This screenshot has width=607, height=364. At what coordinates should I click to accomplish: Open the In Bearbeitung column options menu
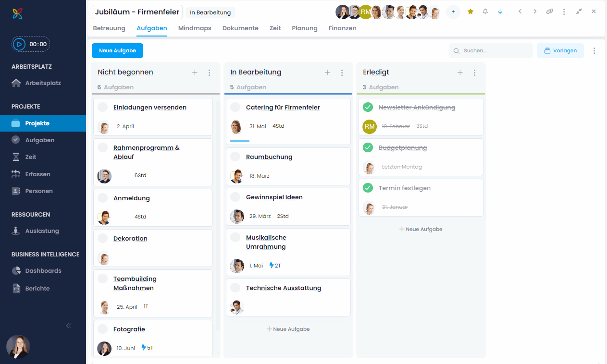coord(342,73)
